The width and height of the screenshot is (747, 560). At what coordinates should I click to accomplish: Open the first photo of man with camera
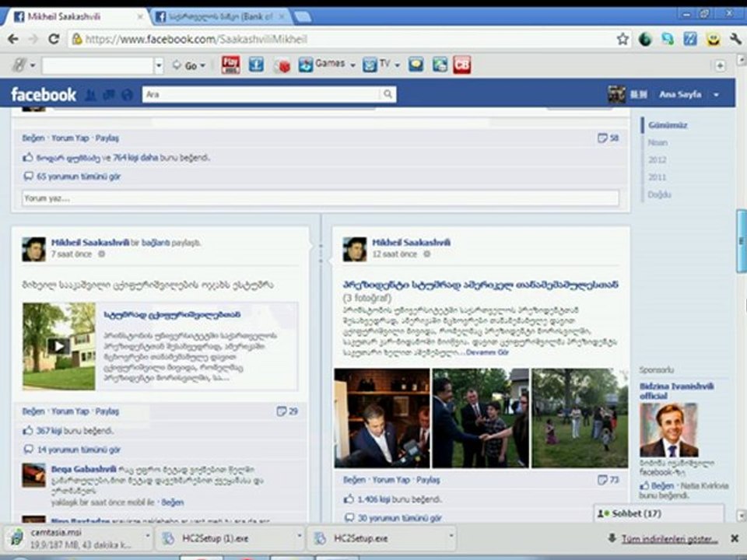[x=382, y=418]
